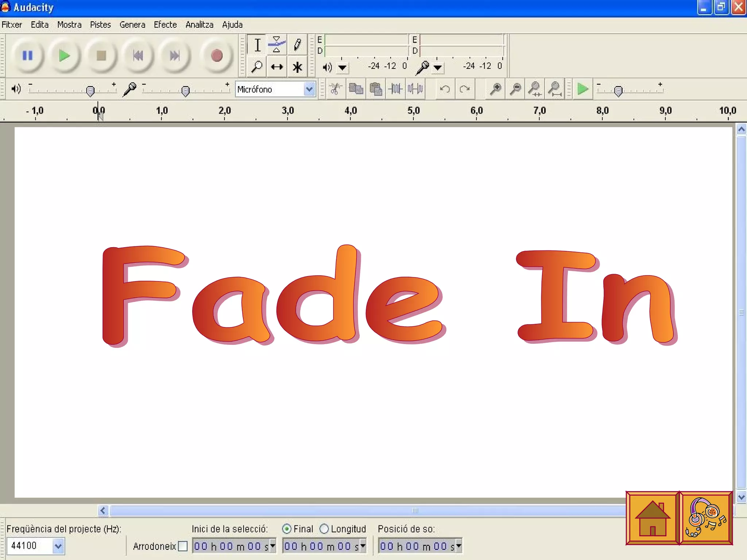Click the home house button
747x560 pixels.
click(653, 518)
